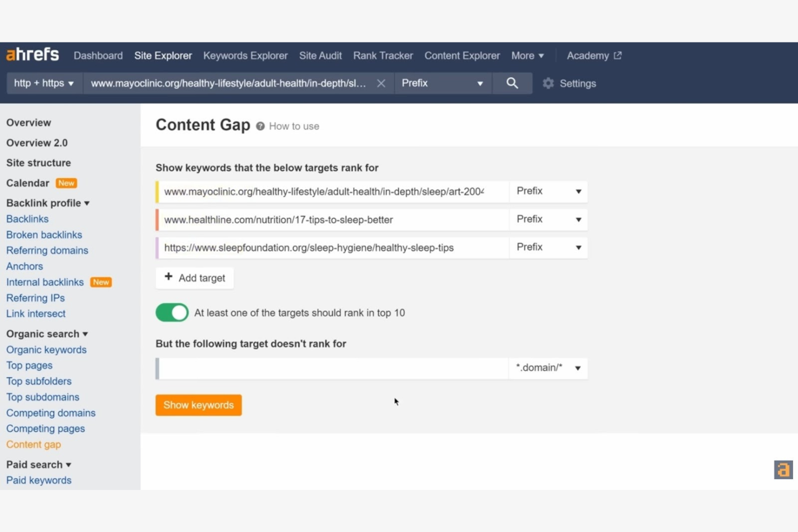This screenshot has height=532, width=798.
Task: Open Overview 2.0 in sidebar
Action: [37, 143]
